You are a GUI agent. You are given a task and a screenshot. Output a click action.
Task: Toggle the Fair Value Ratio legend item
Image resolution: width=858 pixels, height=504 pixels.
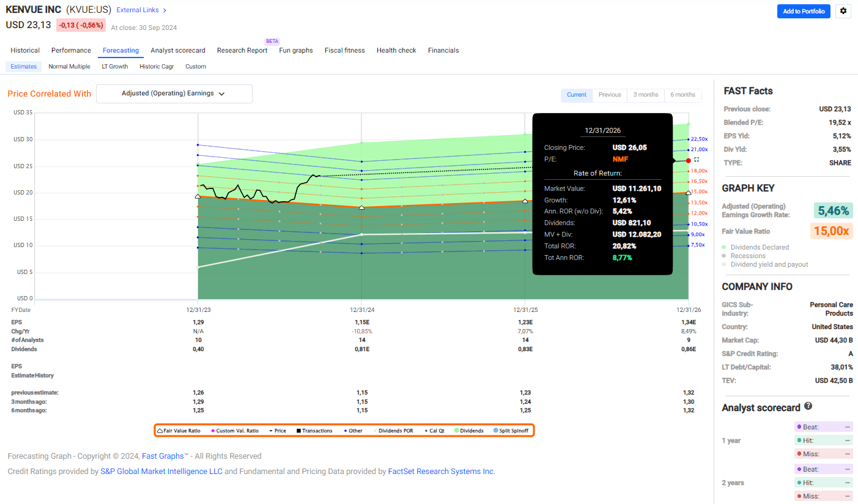click(x=160, y=430)
